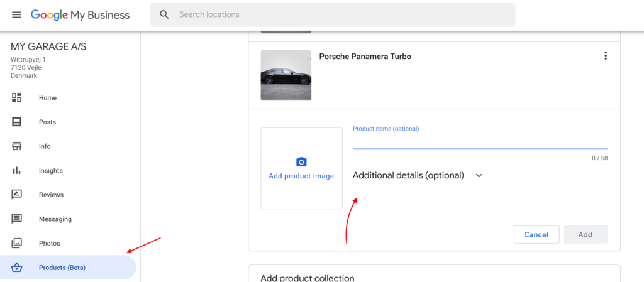Image resolution: width=644 pixels, height=282 pixels.
Task: Click the Home dashboard icon
Action: coord(16,97)
